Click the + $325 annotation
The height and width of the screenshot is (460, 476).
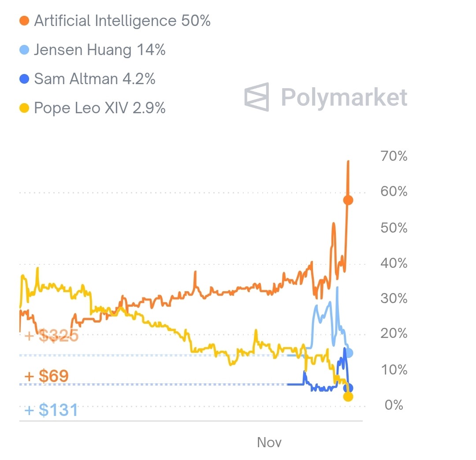(x=52, y=336)
